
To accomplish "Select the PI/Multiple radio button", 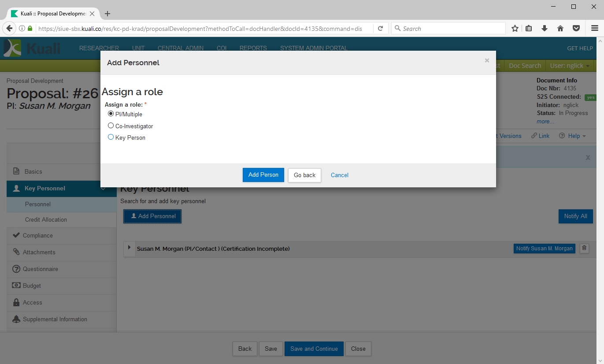I will coord(111,114).
